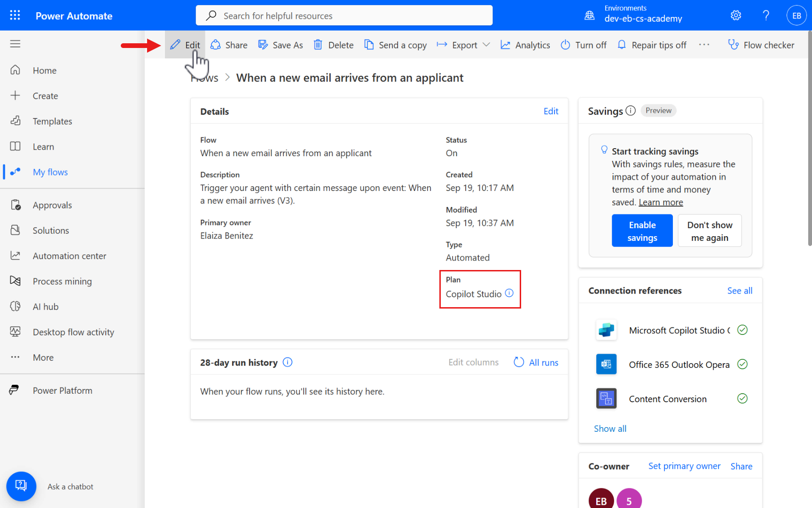
Task: Go to My flows in sidebar
Action: (x=50, y=172)
